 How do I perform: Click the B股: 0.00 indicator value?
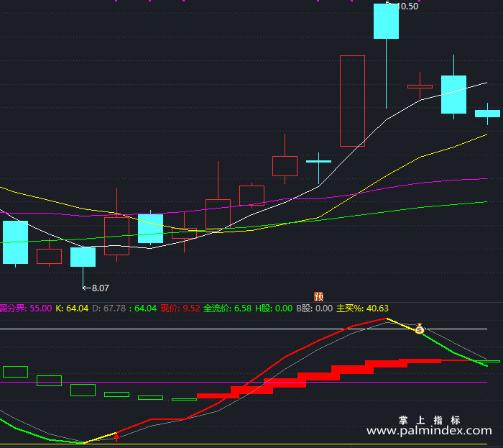coord(315,308)
